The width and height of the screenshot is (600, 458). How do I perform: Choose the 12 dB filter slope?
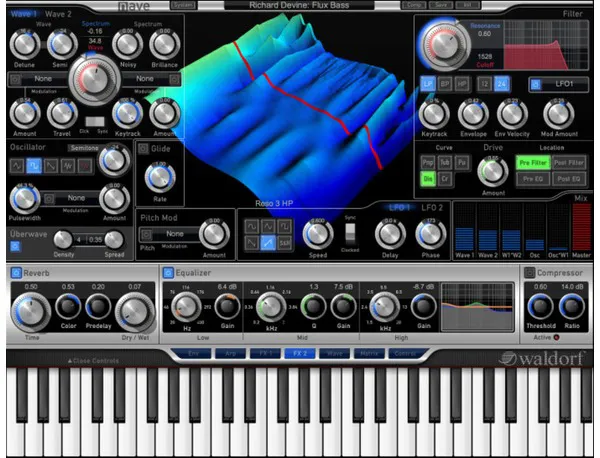484,84
